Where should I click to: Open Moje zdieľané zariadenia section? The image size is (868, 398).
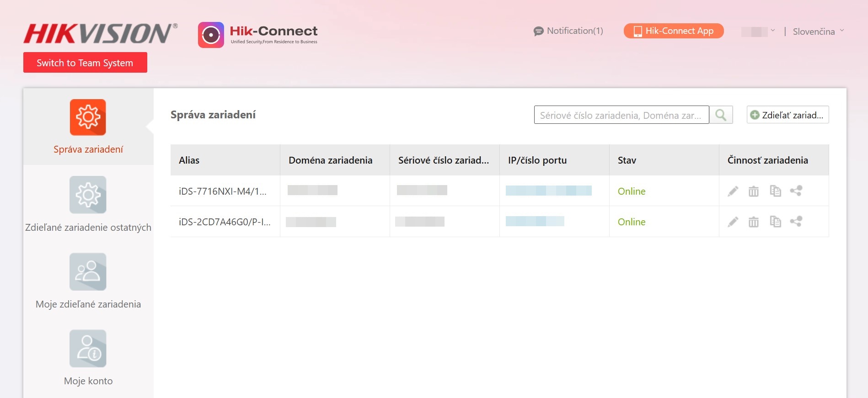point(88,281)
